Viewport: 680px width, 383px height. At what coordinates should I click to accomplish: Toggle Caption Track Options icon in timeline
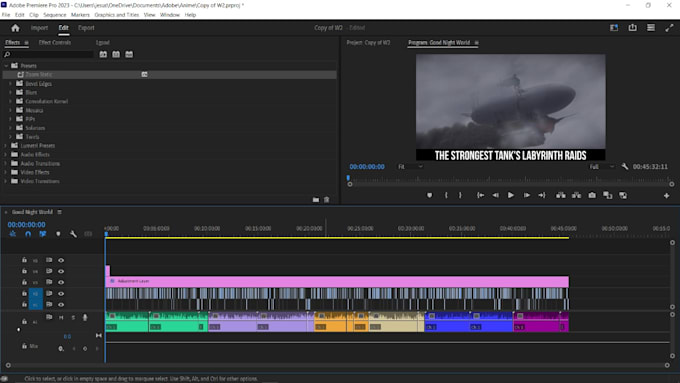[x=88, y=234]
